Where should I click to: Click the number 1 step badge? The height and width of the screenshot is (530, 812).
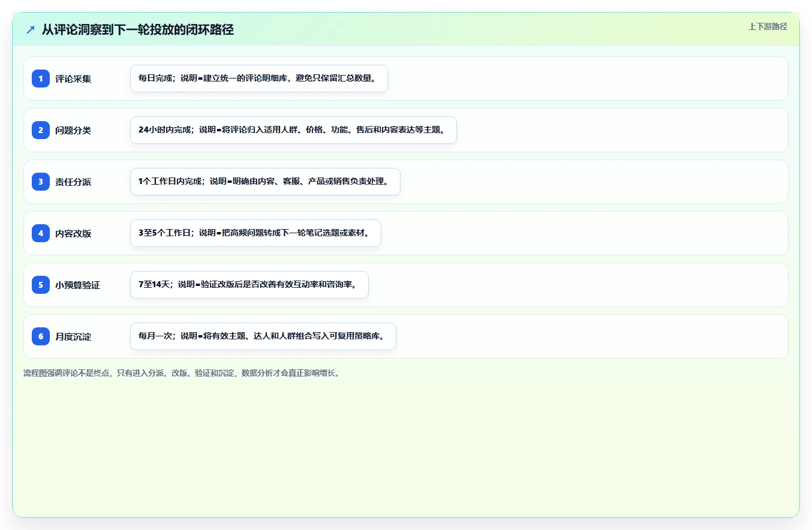coord(41,79)
